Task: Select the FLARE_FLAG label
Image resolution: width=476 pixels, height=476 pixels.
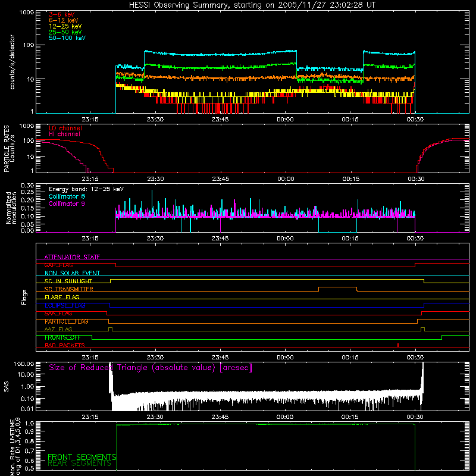Action: point(62,297)
